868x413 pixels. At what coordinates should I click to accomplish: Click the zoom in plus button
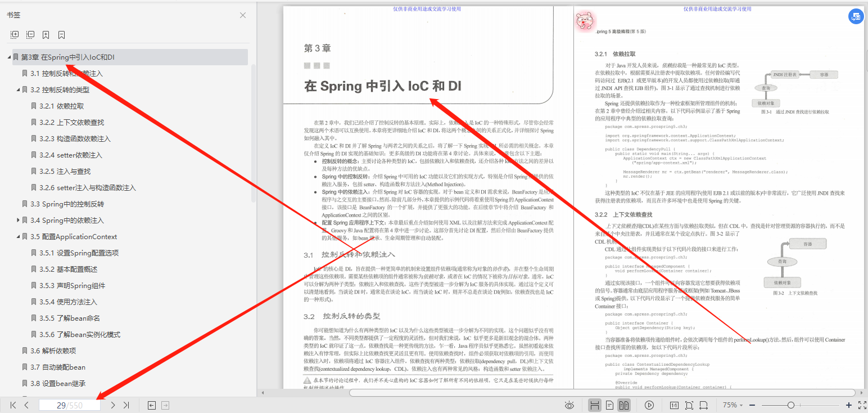tap(849, 405)
